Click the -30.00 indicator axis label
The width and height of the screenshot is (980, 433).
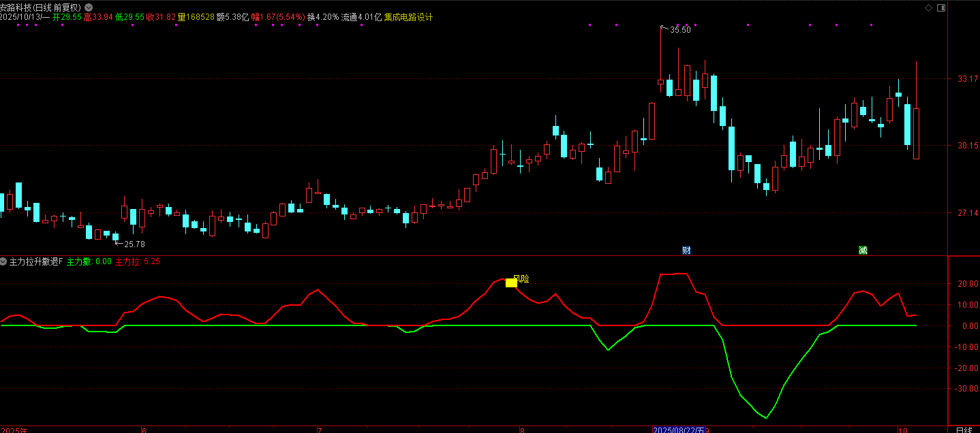965,389
